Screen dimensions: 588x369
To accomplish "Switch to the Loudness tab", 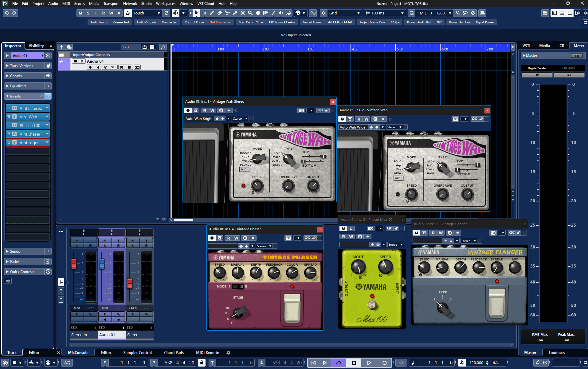I will pyautogui.click(x=557, y=353).
